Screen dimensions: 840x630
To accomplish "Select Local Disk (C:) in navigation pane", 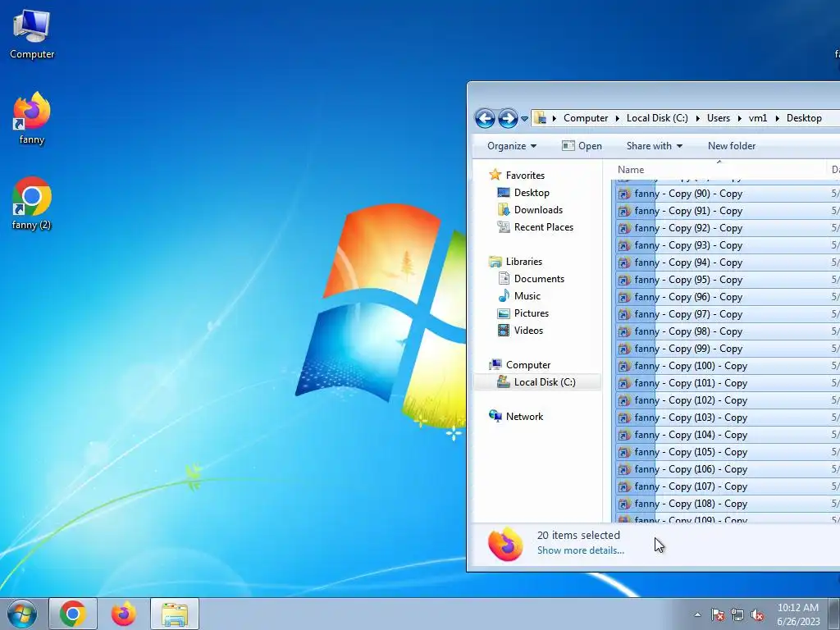I will 537,382.
